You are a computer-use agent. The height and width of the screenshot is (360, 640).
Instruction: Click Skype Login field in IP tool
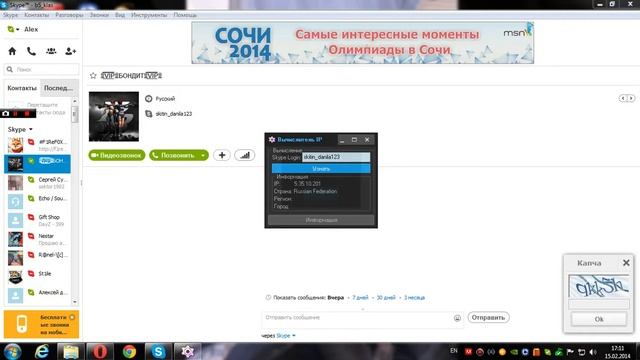(x=336, y=157)
